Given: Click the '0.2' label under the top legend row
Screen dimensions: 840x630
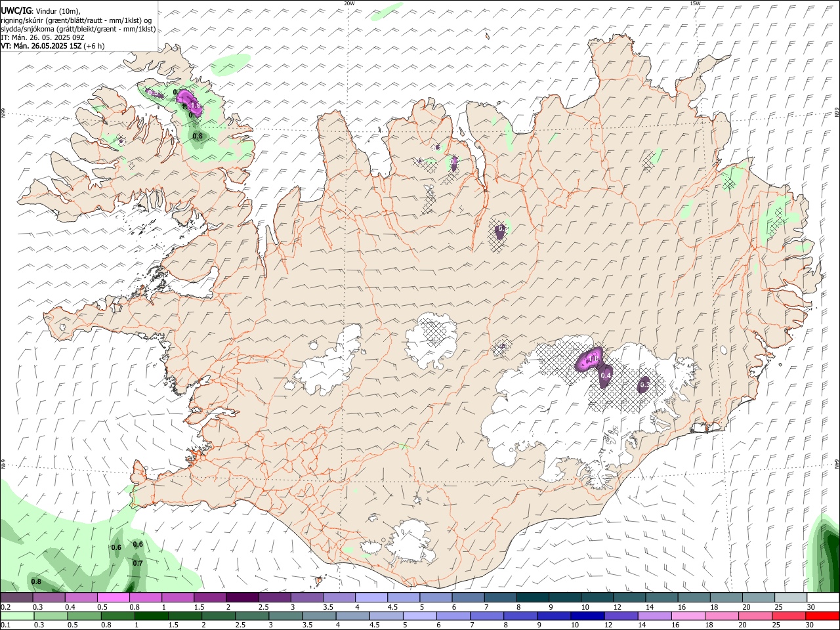Looking at the screenshot, I should pyautogui.click(x=5, y=607).
